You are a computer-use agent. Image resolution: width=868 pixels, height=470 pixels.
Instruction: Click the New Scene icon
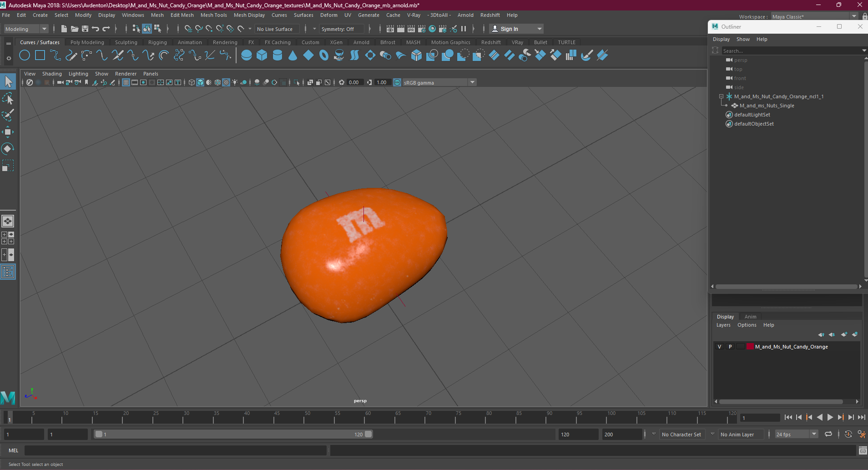pyautogui.click(x=64, y=29)
